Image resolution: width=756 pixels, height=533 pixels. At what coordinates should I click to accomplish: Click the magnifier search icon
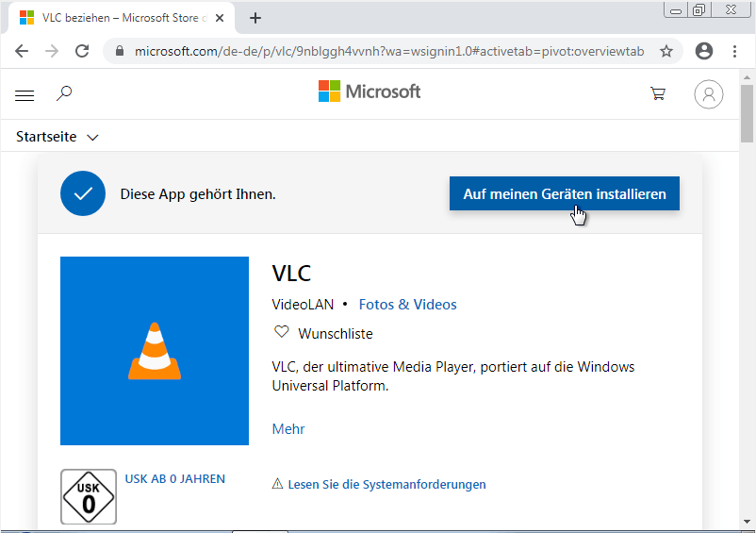(x=64, y=93)
